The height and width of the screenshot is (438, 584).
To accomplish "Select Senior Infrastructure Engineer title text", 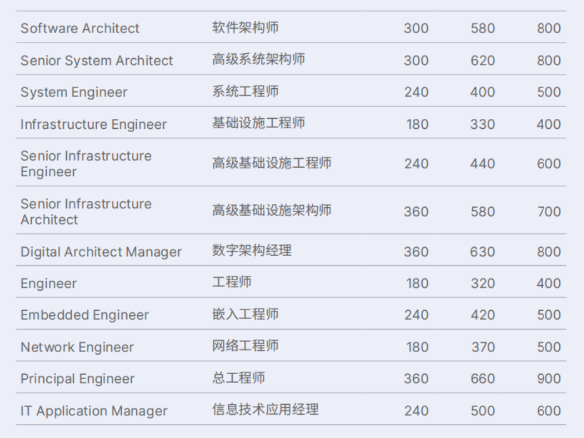I will [x=86, y=164].
